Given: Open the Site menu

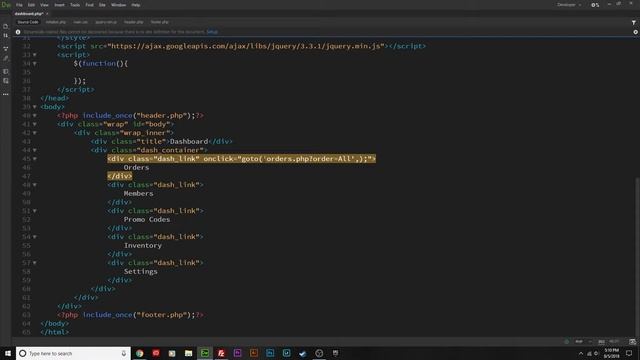Looking at the screenshot, I should (102, 5).
